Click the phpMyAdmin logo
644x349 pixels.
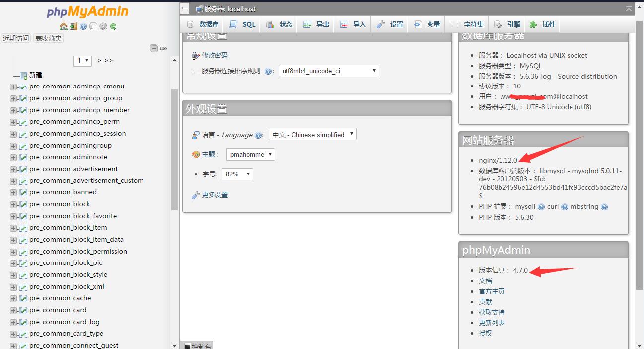tap(87, 12)
